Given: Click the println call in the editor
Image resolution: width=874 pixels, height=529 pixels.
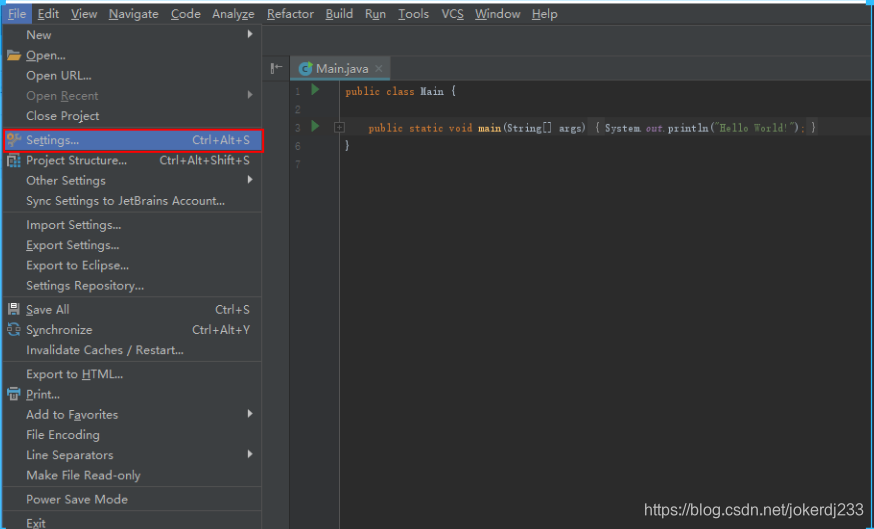Looking at the screenshot, I should 688,128.
